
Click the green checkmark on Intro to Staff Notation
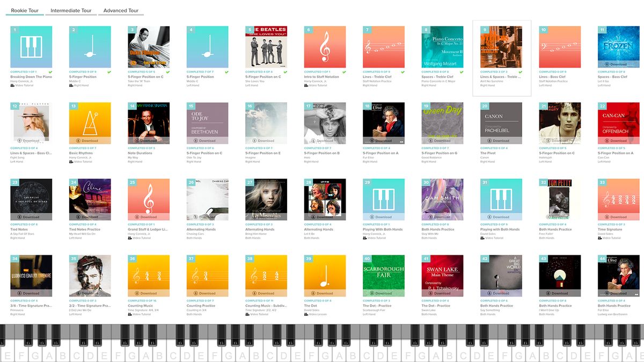coord(343,71)
